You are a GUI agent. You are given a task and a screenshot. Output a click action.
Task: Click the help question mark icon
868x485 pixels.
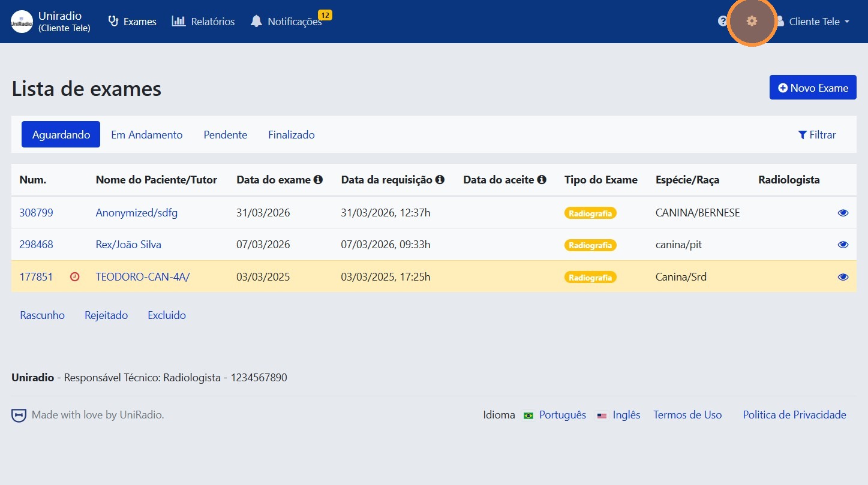pyautogui.click(x=722, y=21)
